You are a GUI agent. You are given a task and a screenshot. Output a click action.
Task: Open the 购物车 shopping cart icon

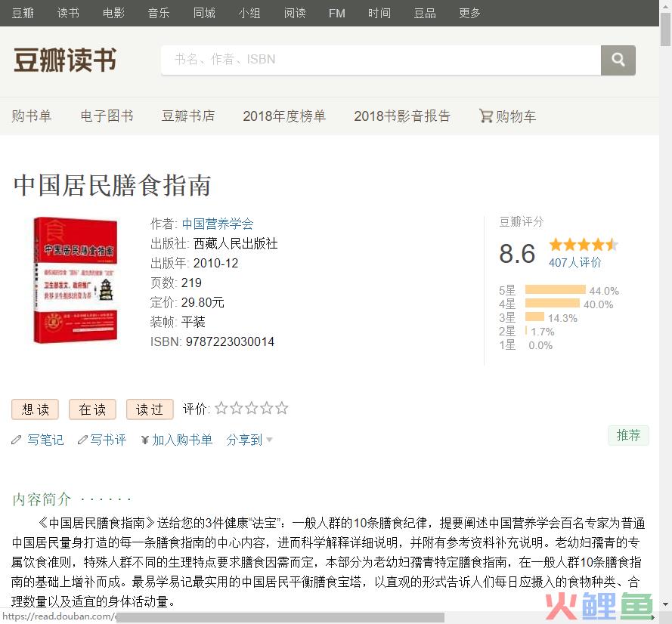tap(485, 116)
